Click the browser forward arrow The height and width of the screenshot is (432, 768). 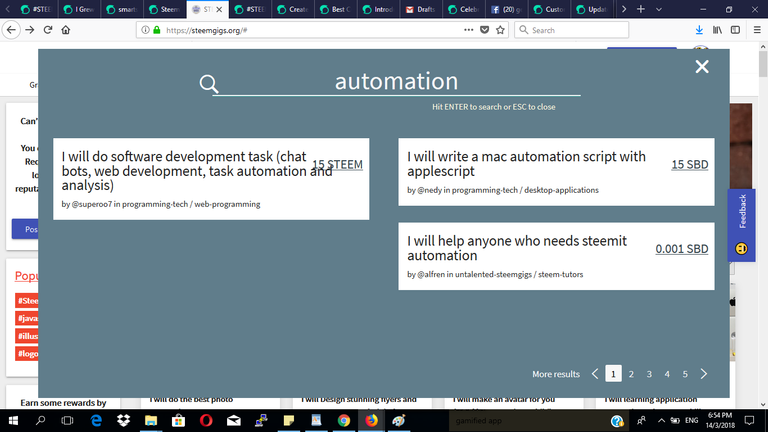coord(30,30)
